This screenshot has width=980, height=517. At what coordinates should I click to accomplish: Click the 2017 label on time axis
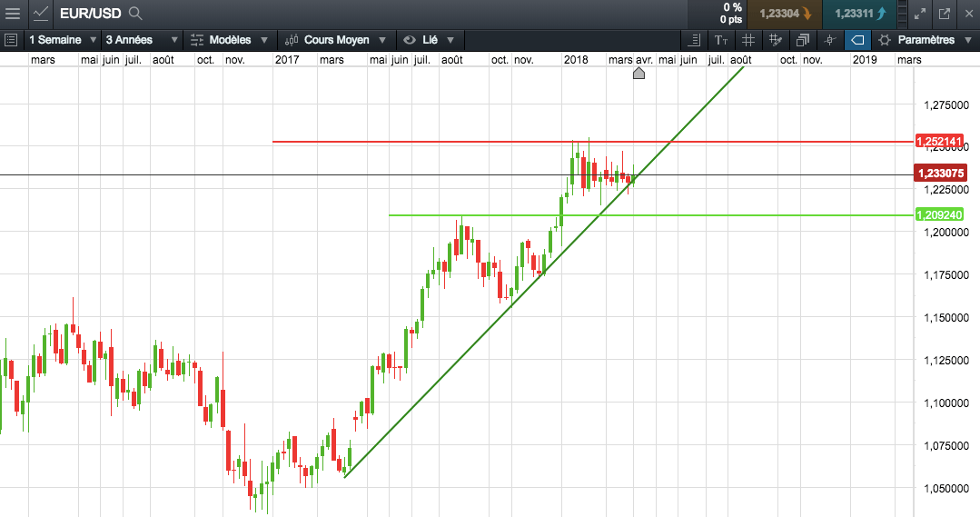tap(287, 60)
